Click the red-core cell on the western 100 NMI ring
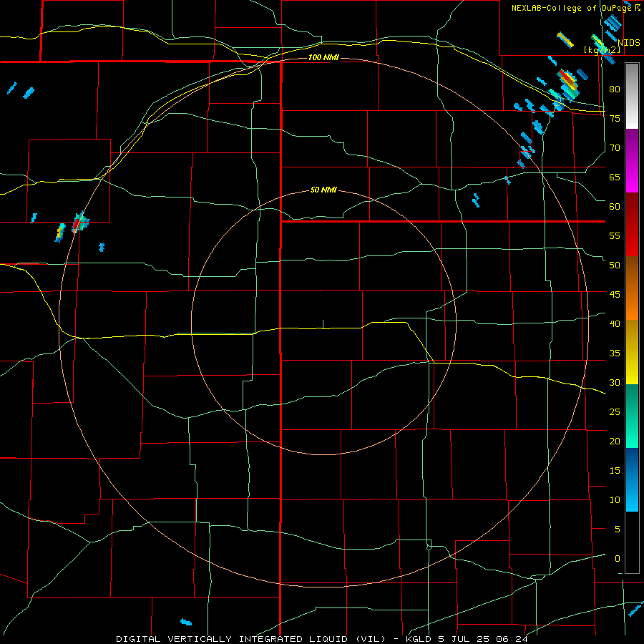The width and height of the screenshot is (644, 644). [80, 223]
